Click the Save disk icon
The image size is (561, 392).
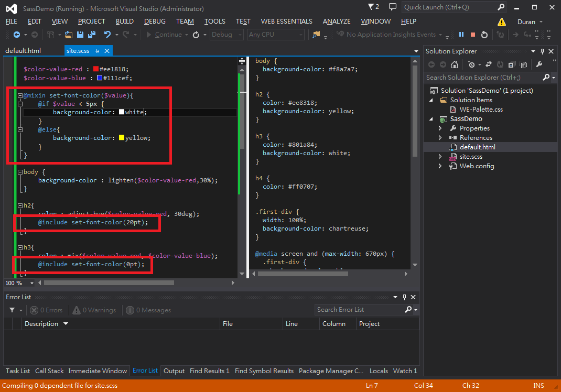pos(80,35)
